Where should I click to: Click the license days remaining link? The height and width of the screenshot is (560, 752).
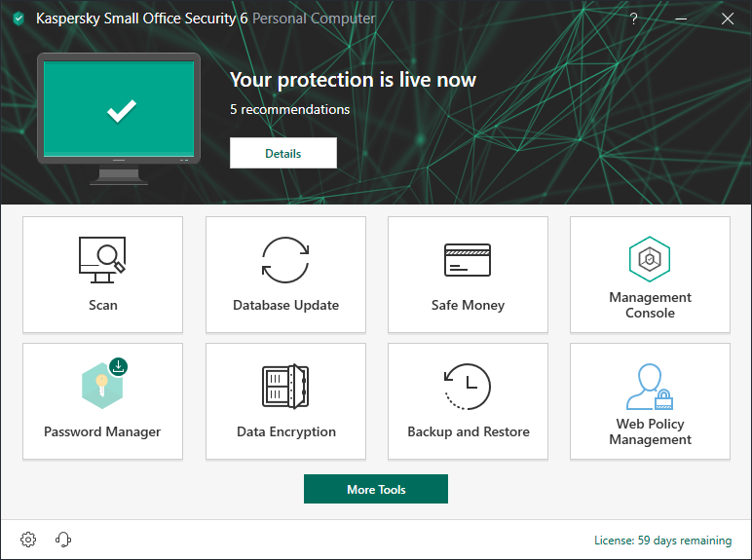(662, 541)
